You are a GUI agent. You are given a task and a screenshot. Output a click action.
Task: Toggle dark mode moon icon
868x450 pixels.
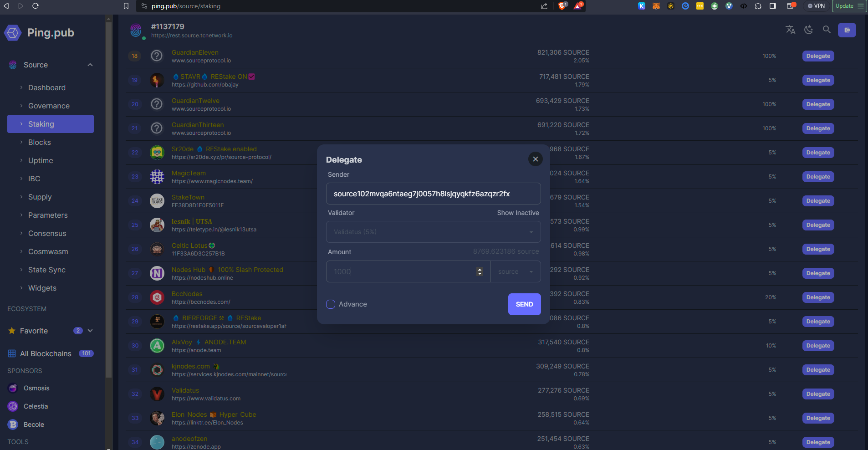pos(808,30)
